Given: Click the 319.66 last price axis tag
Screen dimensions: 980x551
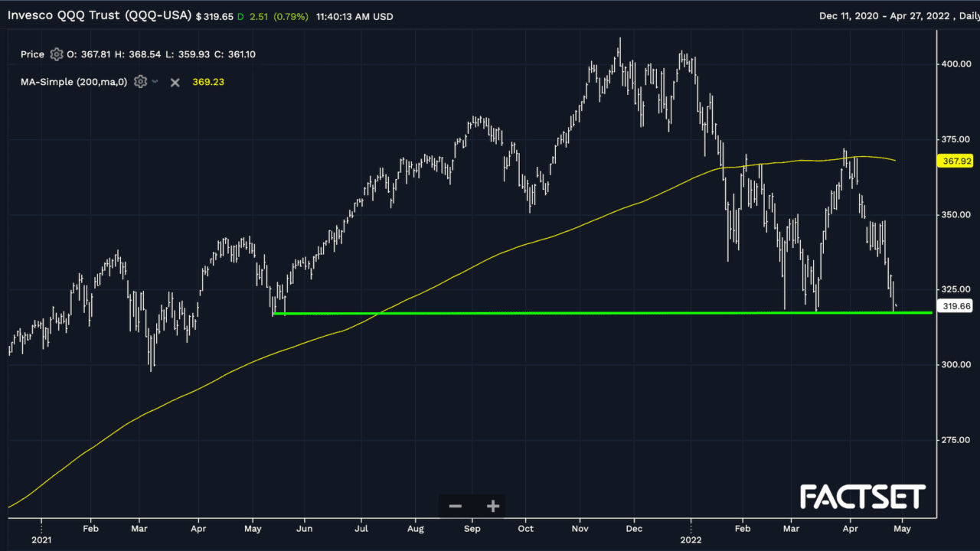Looking at the screenshot, I should tap(952, 305).
